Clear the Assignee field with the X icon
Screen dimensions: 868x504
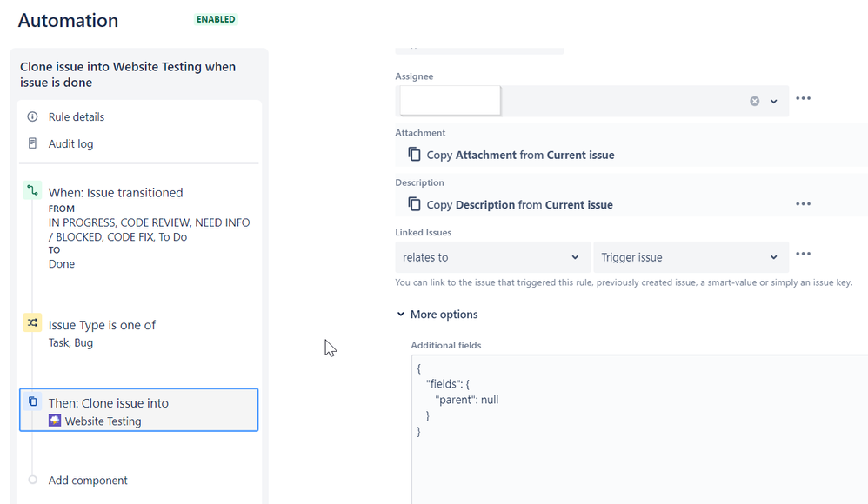pyautogui.click(x=755, y=102)
